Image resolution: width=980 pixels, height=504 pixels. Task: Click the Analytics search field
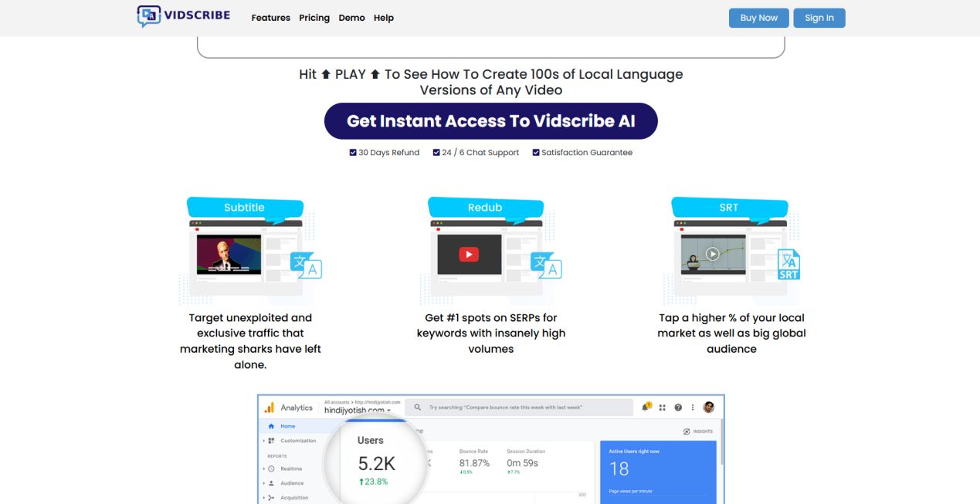519,408
